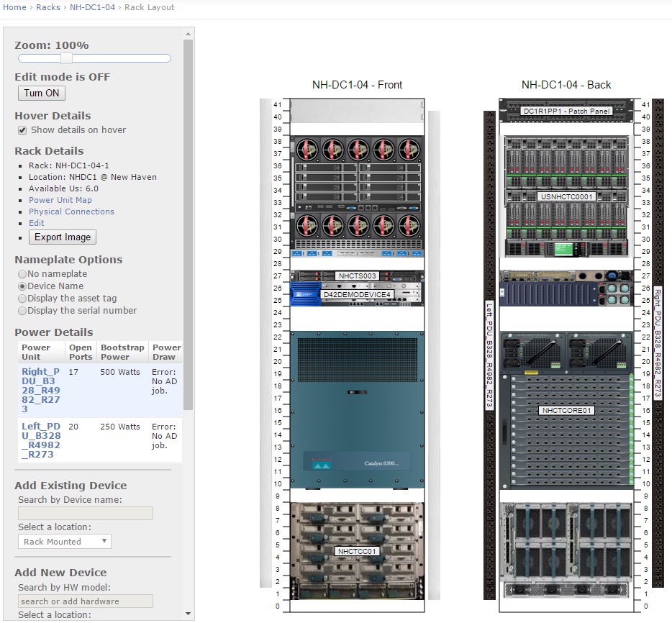This screenshot has width=672, height=623.
Task: Click the Left PDU vertical strip
Action: (x=491, y=355)
